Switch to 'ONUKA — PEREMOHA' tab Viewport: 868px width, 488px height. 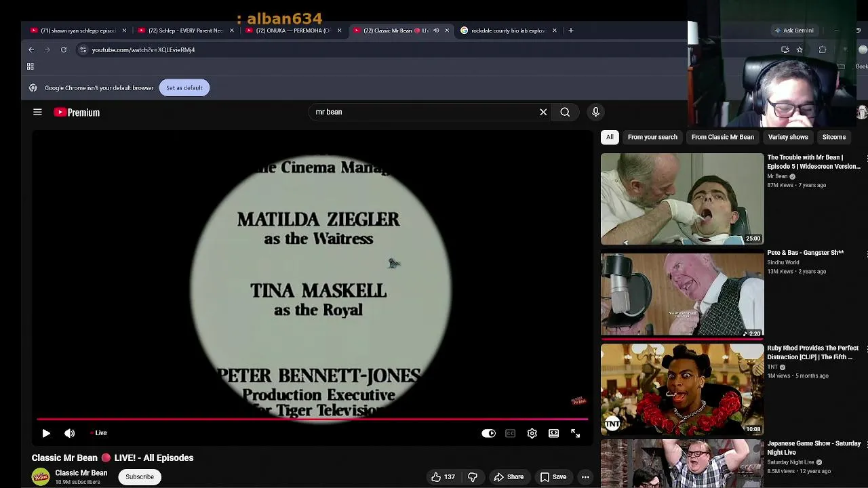click(293, 30)
